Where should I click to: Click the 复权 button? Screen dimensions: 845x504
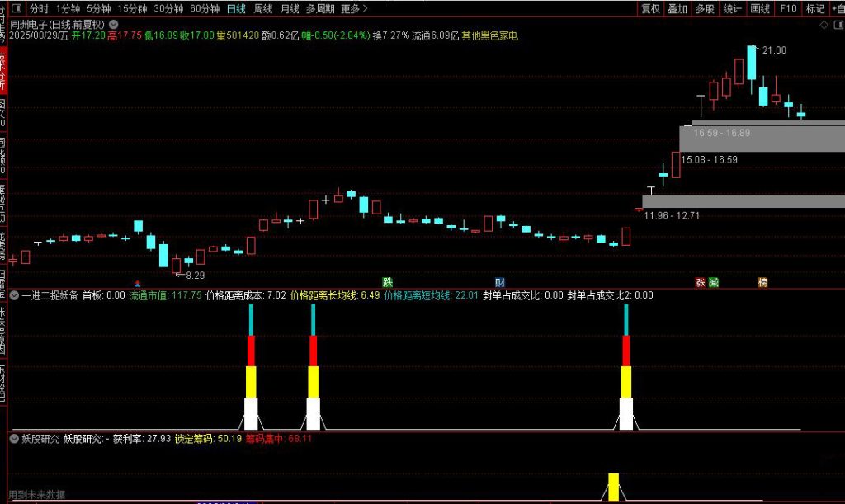pos(651,9)
